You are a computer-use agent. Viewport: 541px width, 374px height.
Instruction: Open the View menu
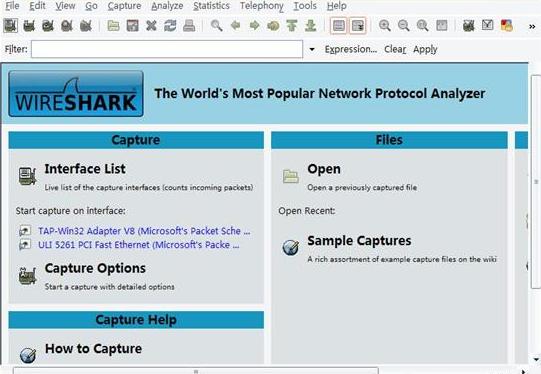pyautogui.click(x=65, y=6)
